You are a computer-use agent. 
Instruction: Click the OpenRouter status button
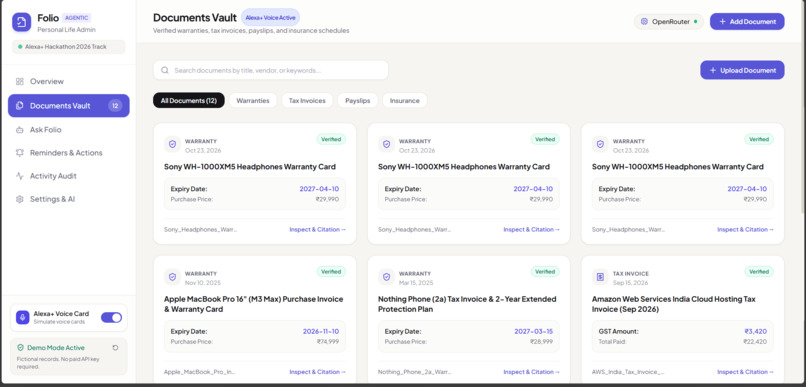[668, 22]
